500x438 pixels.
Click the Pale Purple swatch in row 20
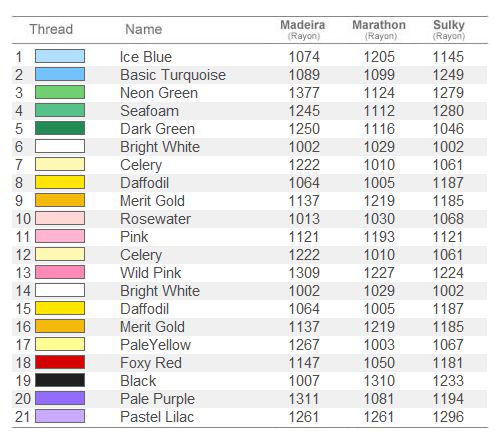tap(60, 398)
